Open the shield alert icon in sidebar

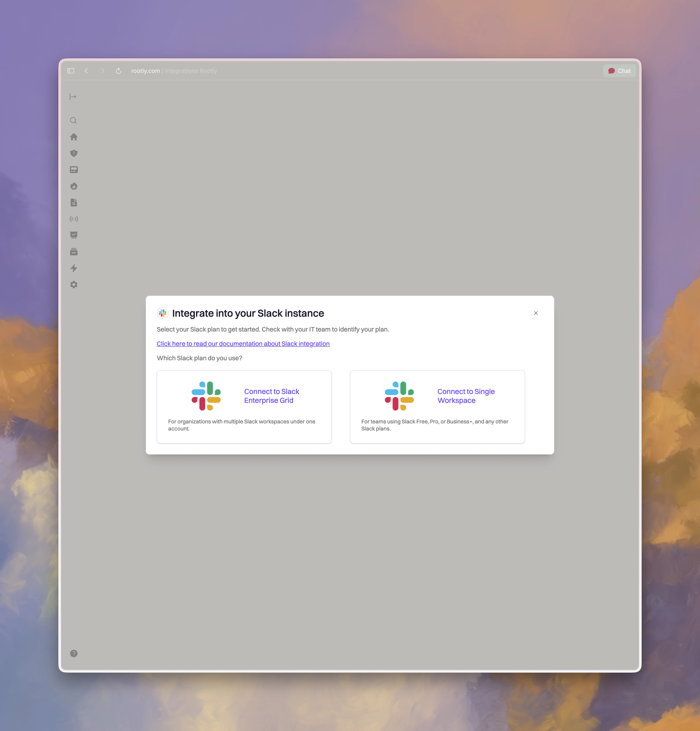tap(74, 153)
